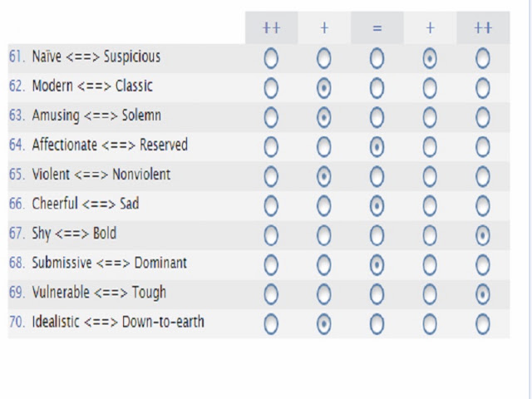Select the neutral '=' option for Violent–Nonviolent
The height and width of the screenshot is (399, 532).
tap(377, 176)
